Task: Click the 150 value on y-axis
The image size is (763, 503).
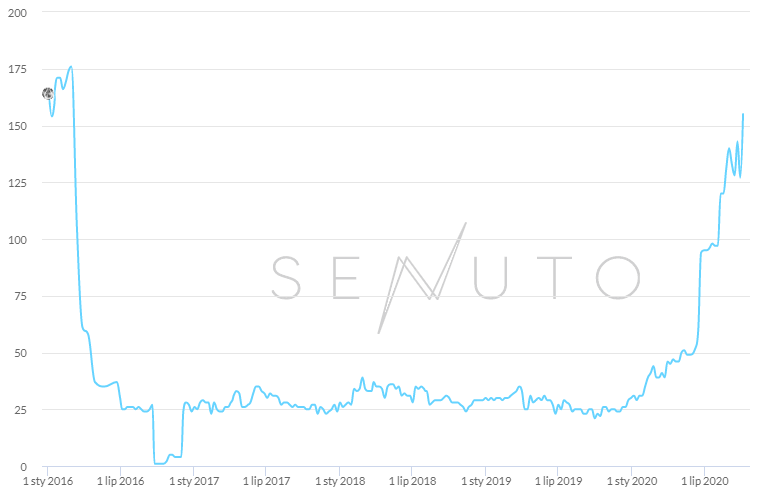Action: point(17,126)
